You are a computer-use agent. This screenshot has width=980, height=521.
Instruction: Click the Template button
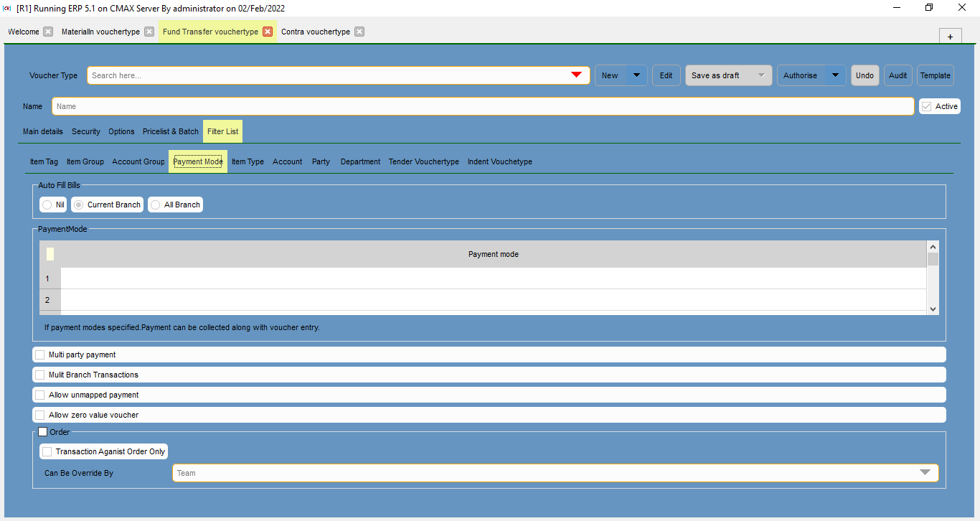click(x=936, y=75)
